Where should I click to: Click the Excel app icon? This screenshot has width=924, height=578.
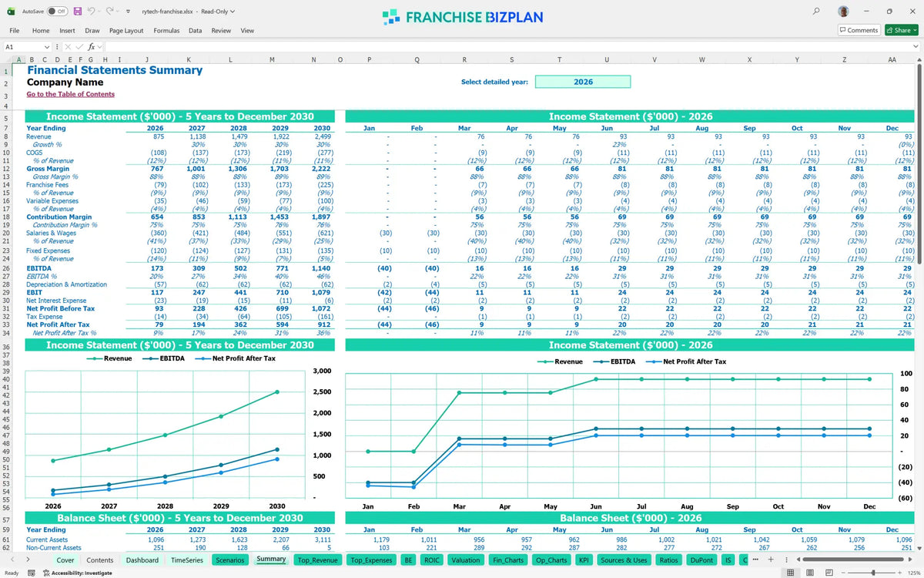(x=9, y=12)
